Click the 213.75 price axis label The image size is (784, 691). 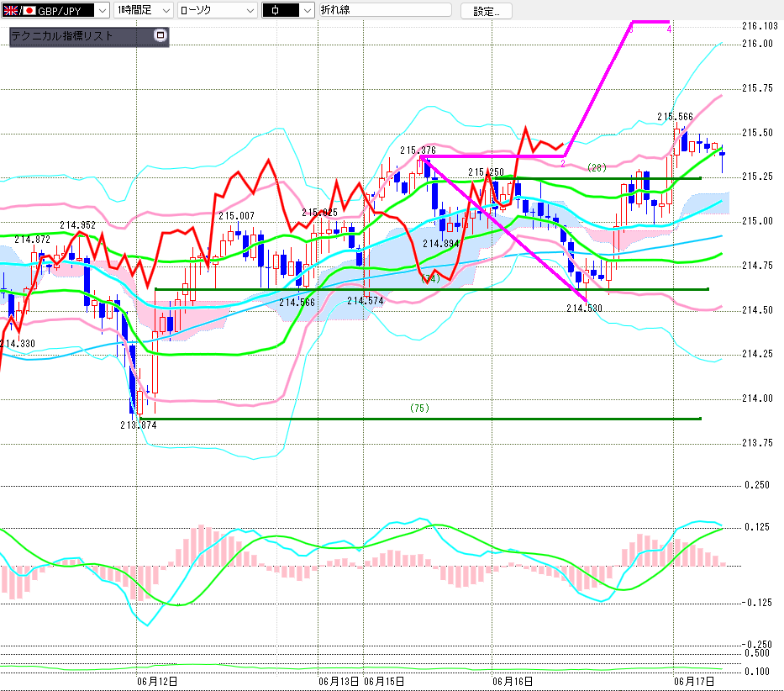(757, 443)
